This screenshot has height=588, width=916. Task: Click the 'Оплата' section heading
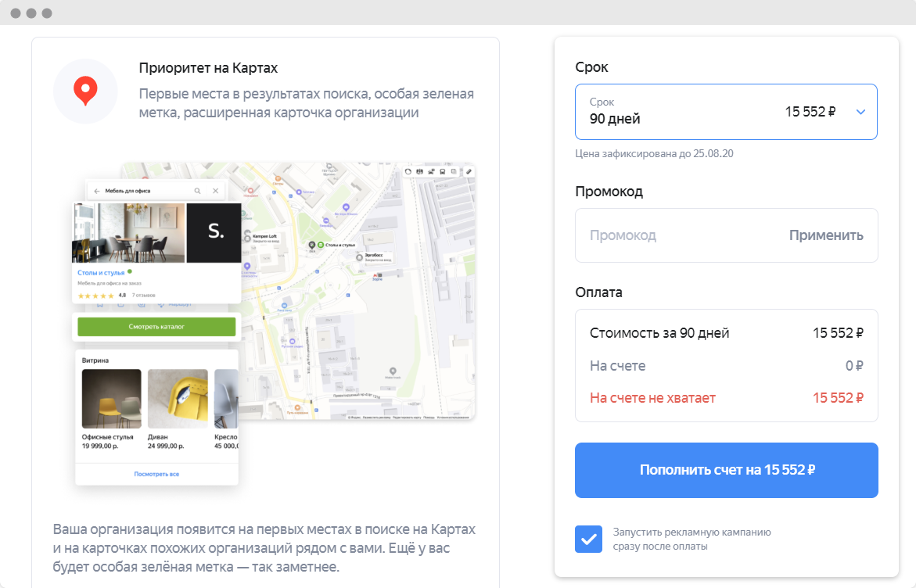(x=598, y=292)
